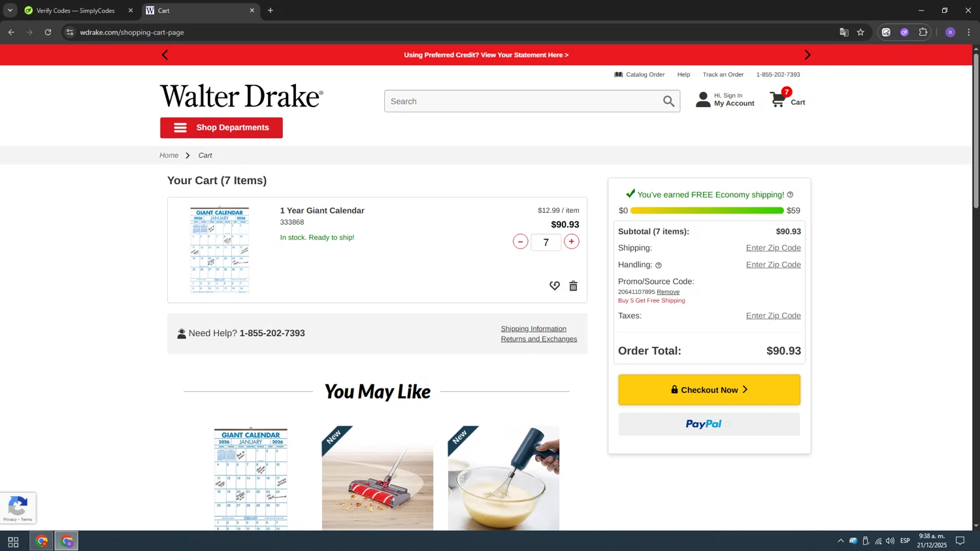Click Home breadcrumb
Screen dimensions: 980x551
pos(169,155)
